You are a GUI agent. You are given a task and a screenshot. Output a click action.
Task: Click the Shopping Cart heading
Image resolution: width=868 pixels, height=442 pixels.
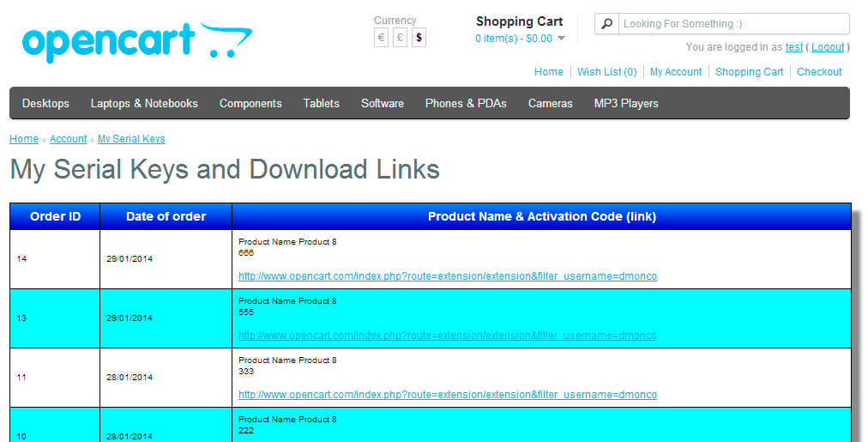(x=519, y=21)
